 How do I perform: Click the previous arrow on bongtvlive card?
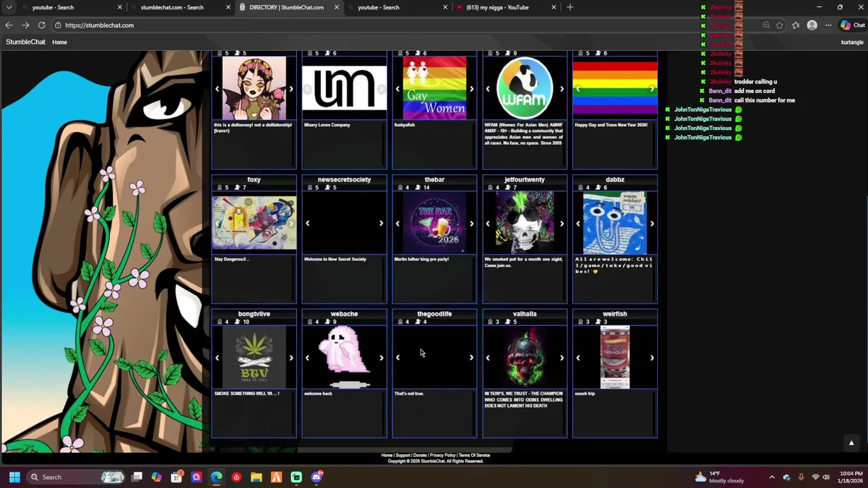(217, 357)
